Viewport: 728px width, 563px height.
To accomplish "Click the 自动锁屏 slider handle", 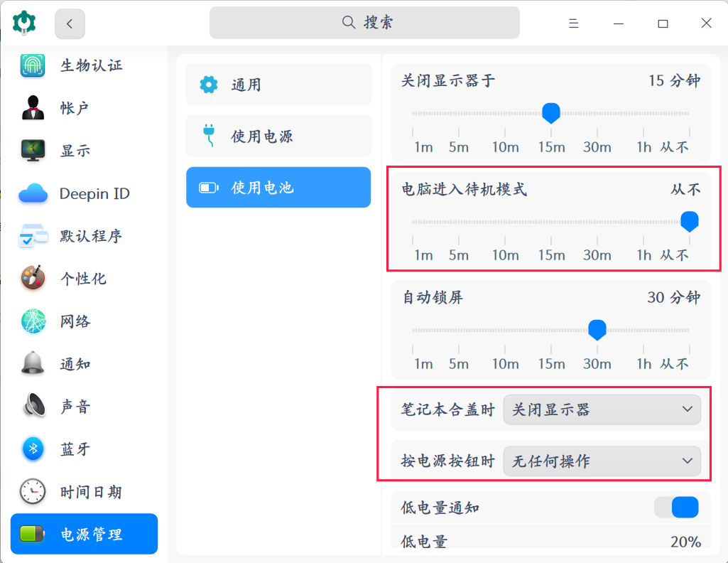I will click(597, 330).
